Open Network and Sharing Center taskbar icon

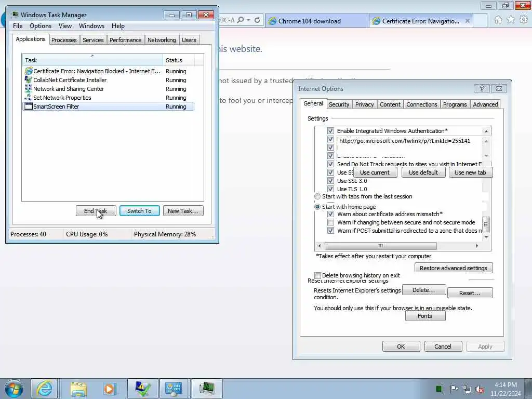click(x=174, y=389)
